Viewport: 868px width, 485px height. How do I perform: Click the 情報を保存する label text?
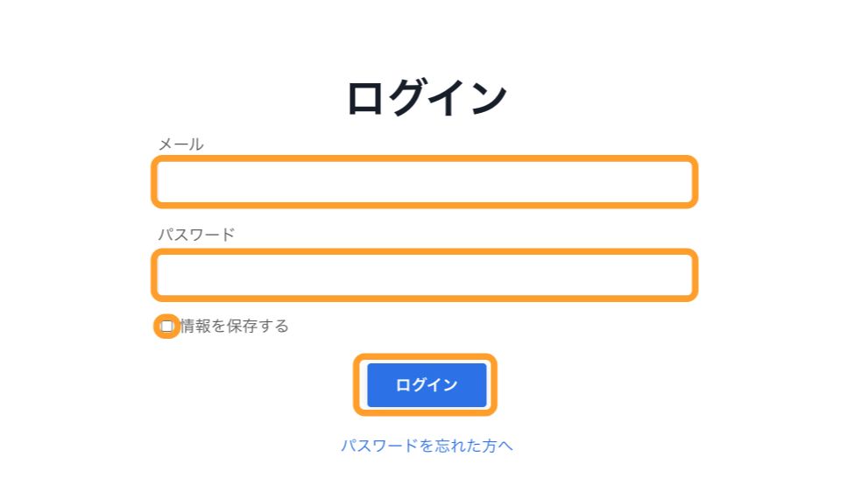click(x=234, y=327)
